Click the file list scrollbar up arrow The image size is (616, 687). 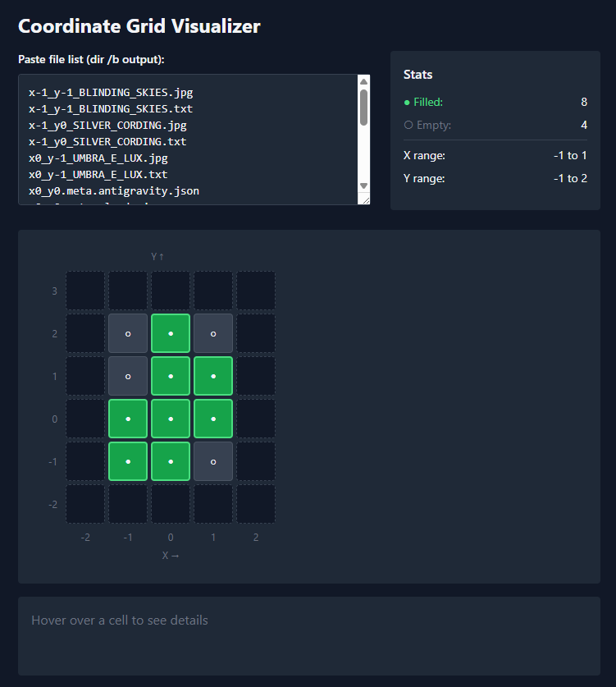(x=363, y=81)
